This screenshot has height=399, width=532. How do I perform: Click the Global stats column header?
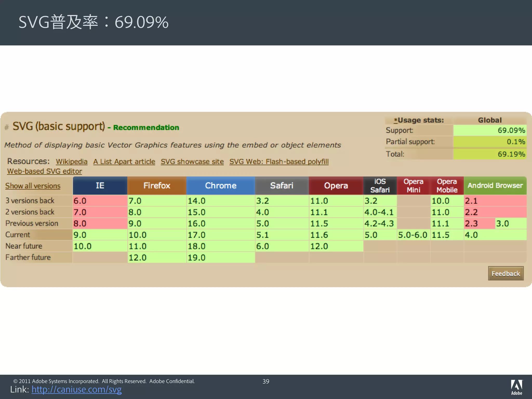[490, 120]
